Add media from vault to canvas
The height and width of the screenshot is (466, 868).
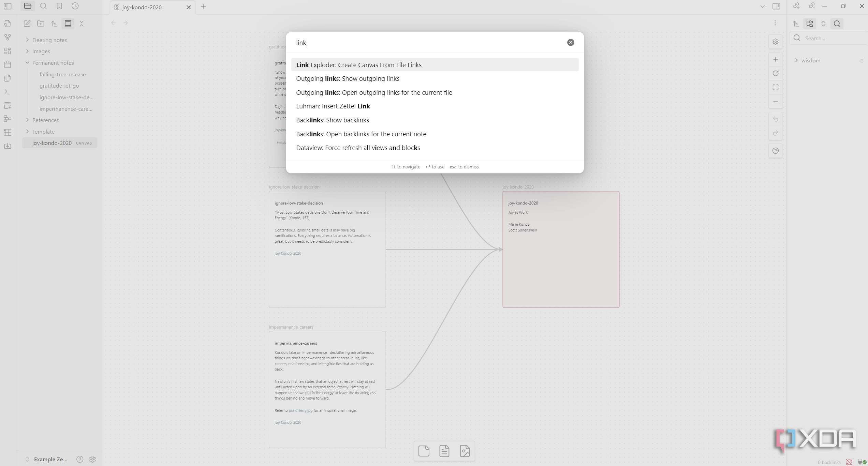[x=465, y=451]
